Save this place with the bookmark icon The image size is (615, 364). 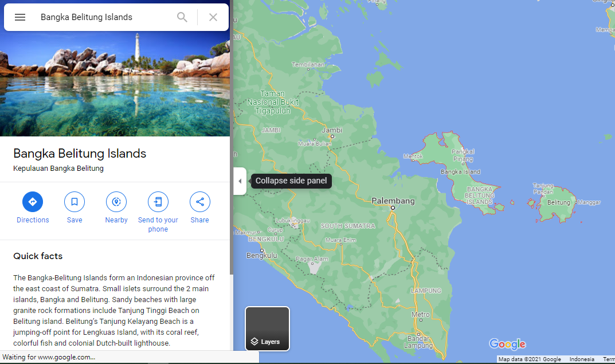[x=75, y=208]
